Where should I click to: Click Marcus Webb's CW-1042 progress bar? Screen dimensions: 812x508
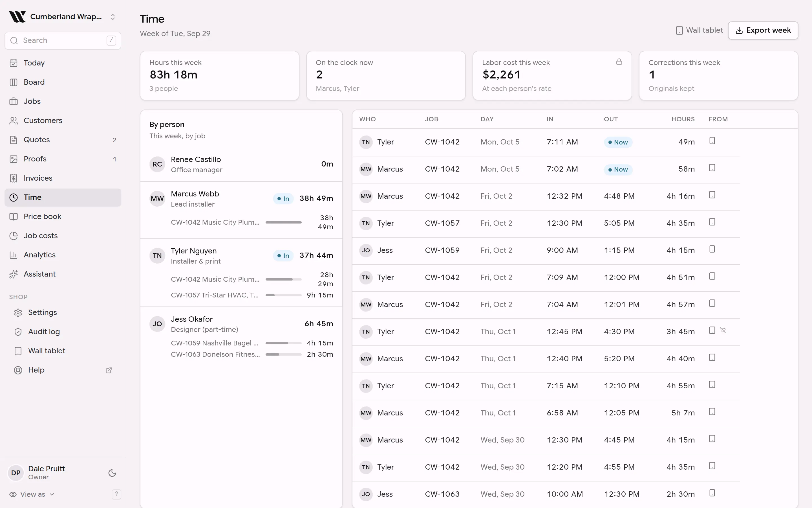[284, 222]
